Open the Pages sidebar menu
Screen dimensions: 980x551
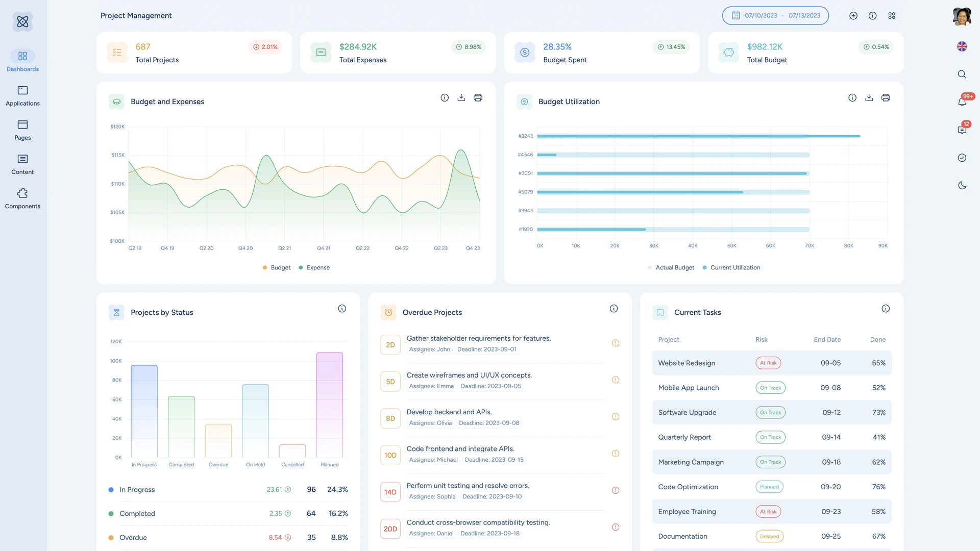coord(22,130)
